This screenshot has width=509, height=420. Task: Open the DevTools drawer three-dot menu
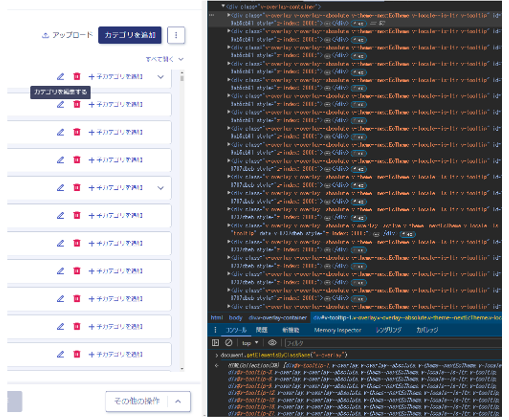[x=215, y=330]
